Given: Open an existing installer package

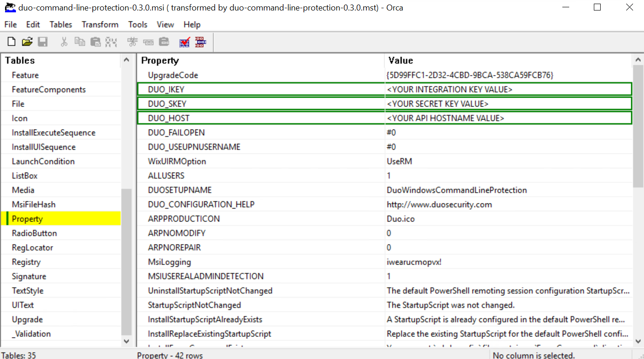Looking at the screenshot, I should (x=26, y=41).
